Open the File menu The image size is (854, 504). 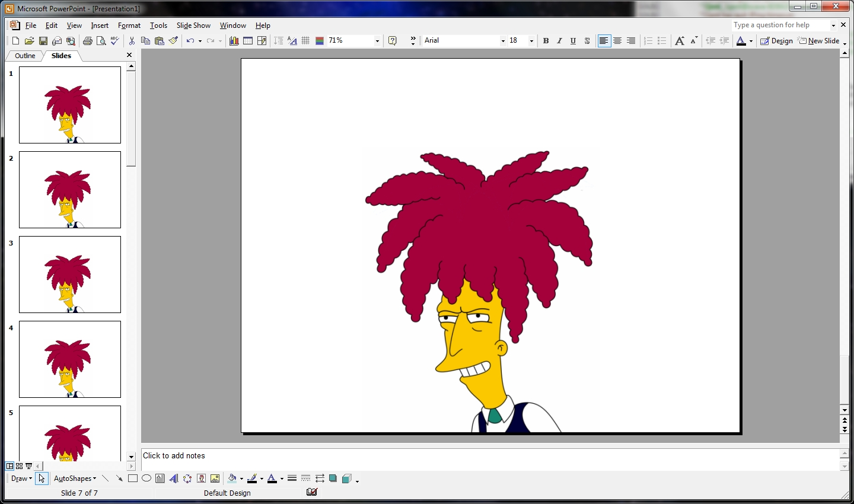coord(31,25)
